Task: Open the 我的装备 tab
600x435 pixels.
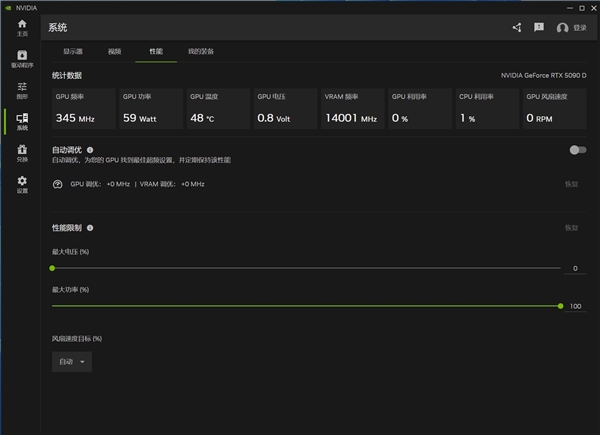Action: 200,51
